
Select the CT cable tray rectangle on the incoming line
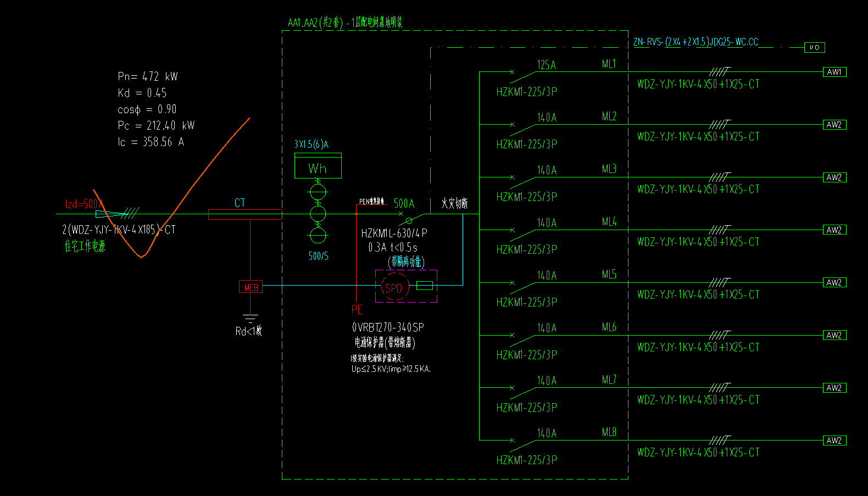(245, 214)
